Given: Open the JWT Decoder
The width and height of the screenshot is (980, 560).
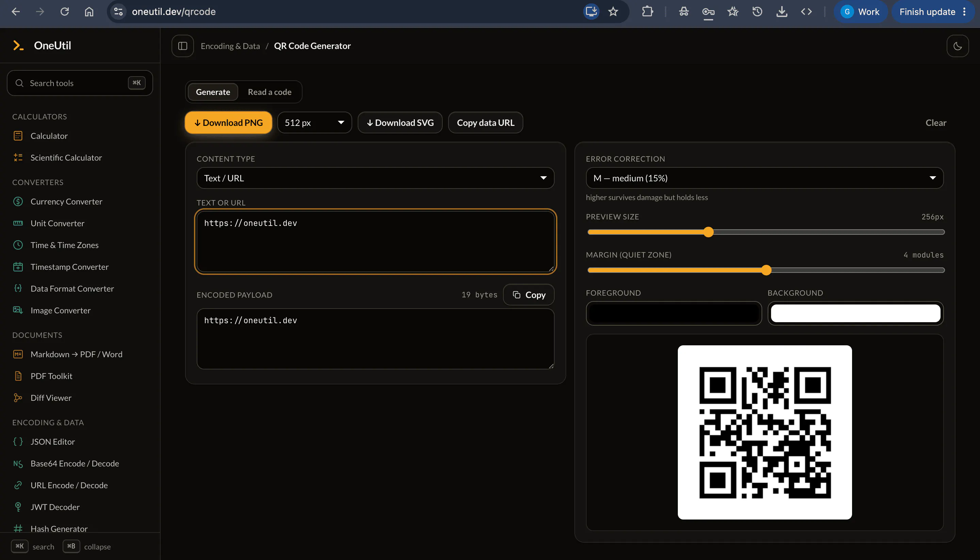Looking at the screenshot, I should tap(80, 507).
